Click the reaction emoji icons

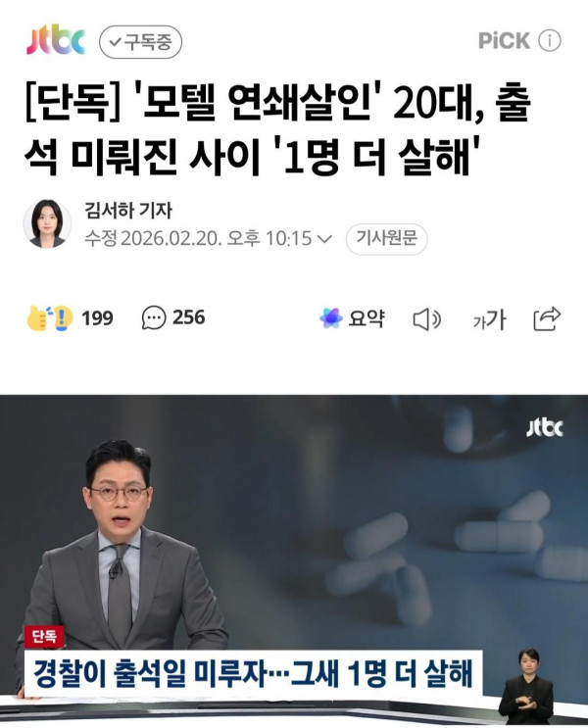(50, 318)
